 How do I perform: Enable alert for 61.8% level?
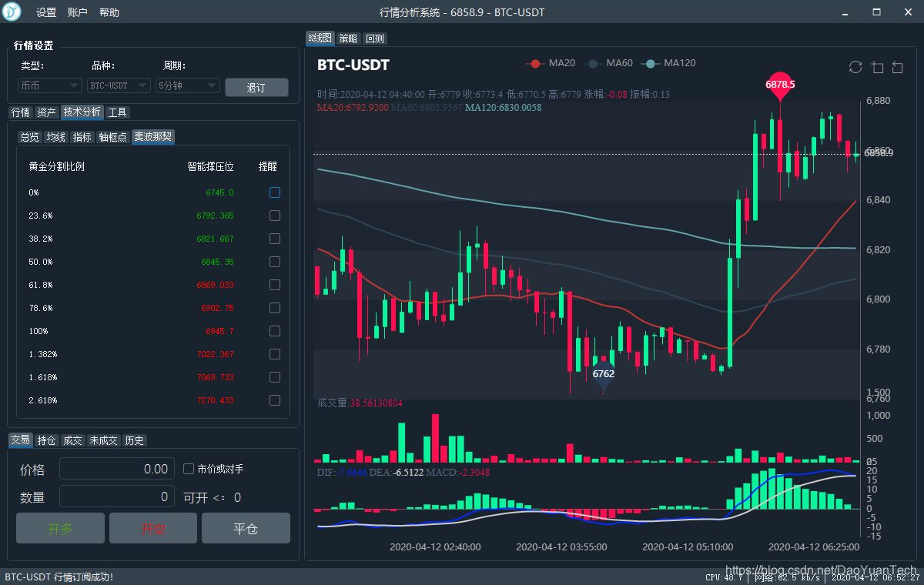pyautogui.click(x=275, y=285)
